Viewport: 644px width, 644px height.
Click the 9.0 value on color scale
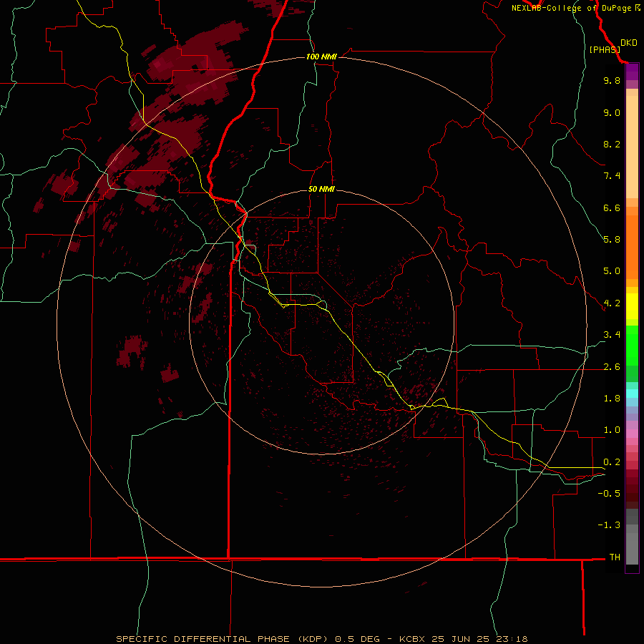click(612, 112)
